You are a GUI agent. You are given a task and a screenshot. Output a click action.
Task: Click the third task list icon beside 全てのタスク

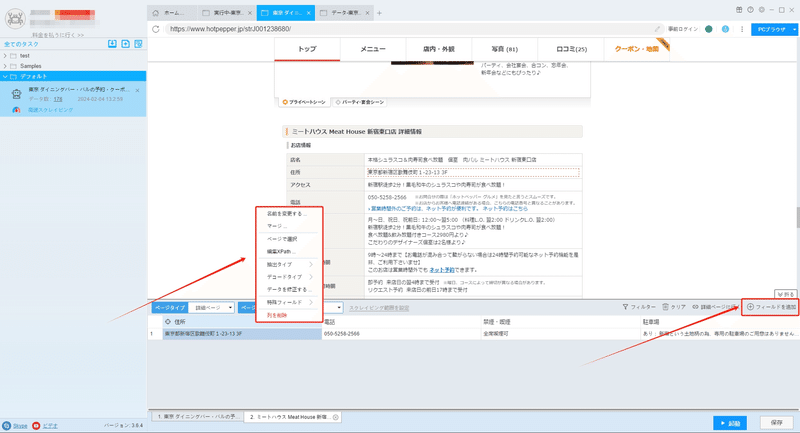(x=138, y=44)
